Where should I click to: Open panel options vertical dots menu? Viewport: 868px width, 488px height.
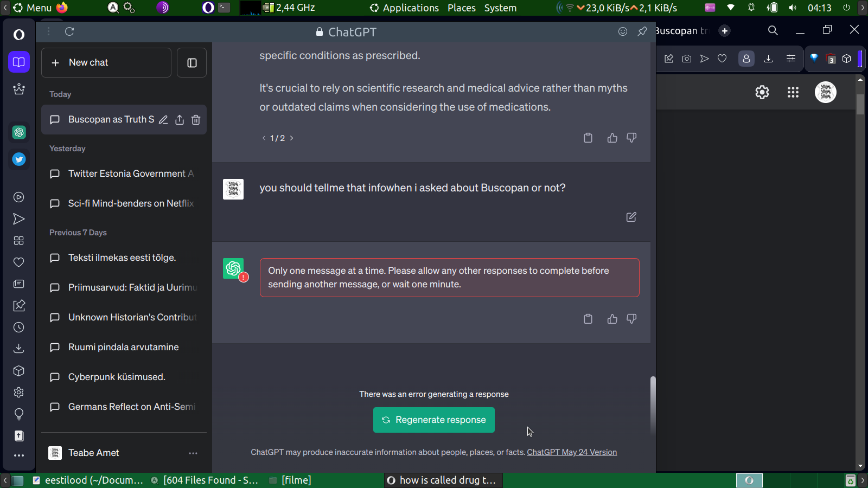pyautogui.click(x=49, y=31)
